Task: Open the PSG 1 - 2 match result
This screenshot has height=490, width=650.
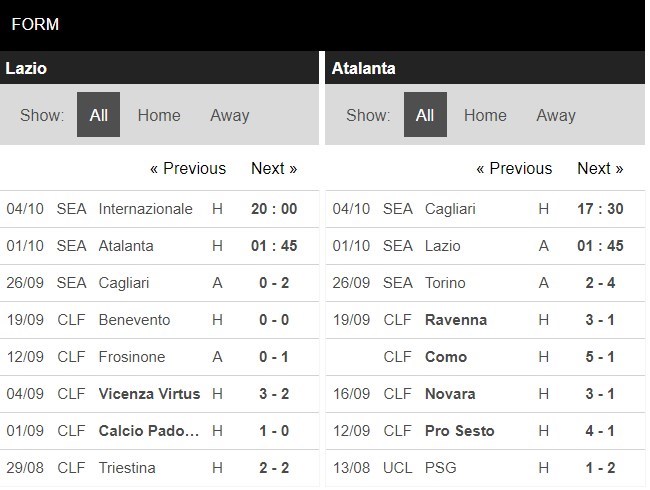Action: pyautogui.click(x=600, y=468)
